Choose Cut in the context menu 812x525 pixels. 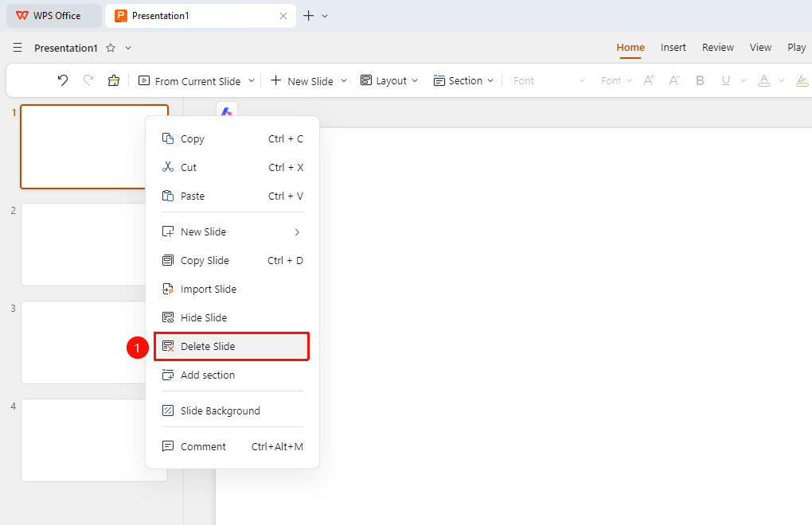point(232,167)
